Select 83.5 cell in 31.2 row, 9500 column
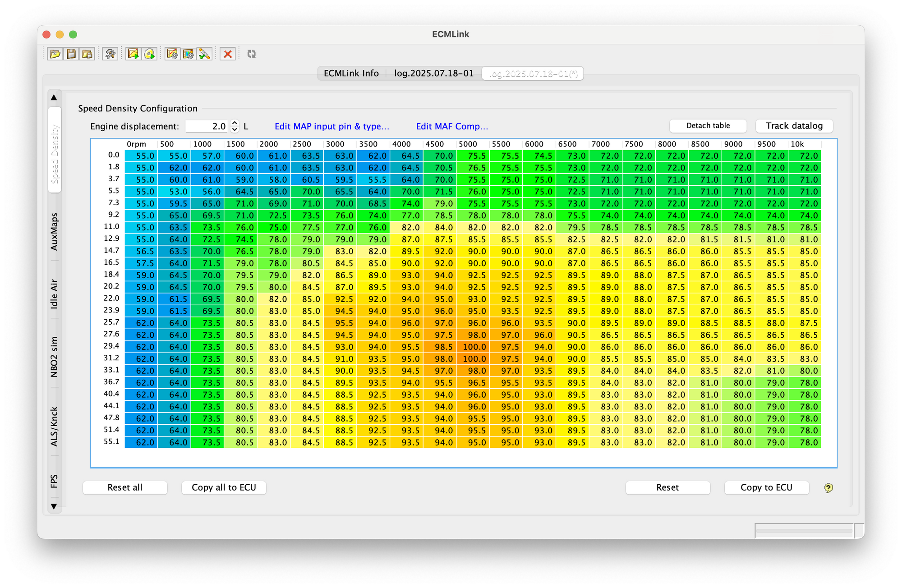Image resolution: width=902 pixels, height=588 pixels. 772,359
